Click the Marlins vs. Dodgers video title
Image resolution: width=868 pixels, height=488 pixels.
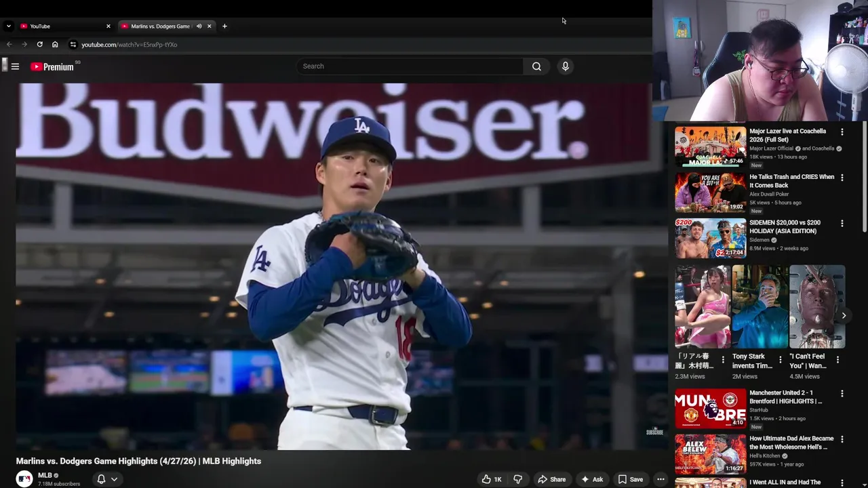pyautogui.click(x=138, y=461)
